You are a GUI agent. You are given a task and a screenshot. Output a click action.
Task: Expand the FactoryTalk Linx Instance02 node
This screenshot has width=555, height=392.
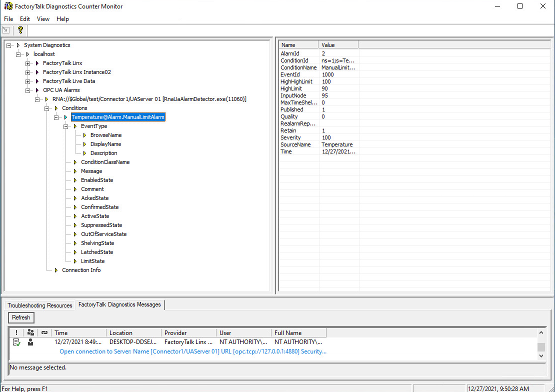coord(28,72)
